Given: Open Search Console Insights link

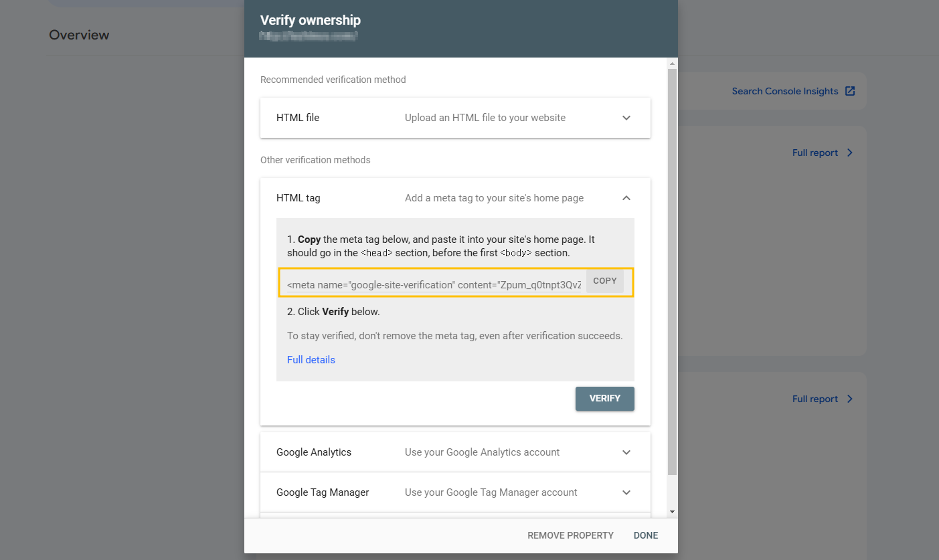Looking at the screenshot, I should 785,91.
